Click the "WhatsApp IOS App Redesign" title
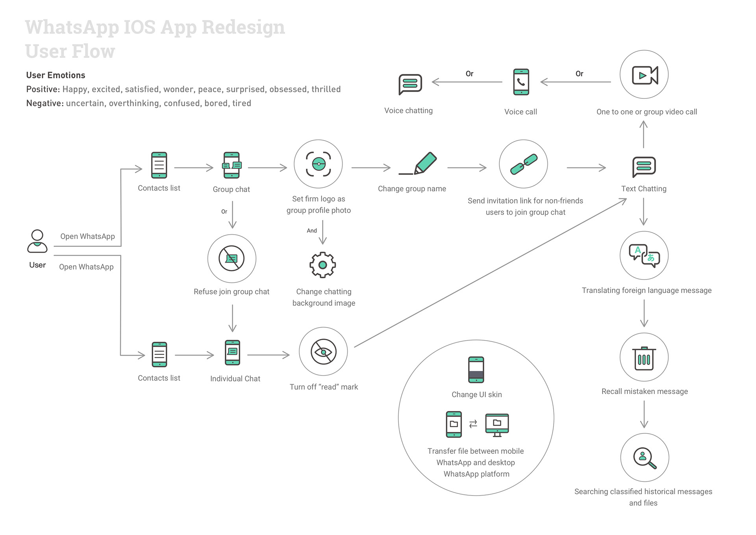 click(155, 27)
